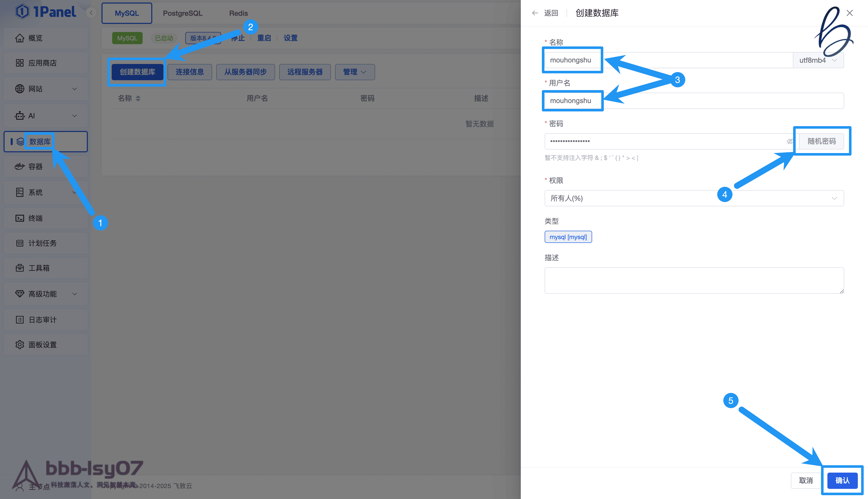Click the Overview home icon in sidebar
The image size is (868, 499).
[20, 38]
